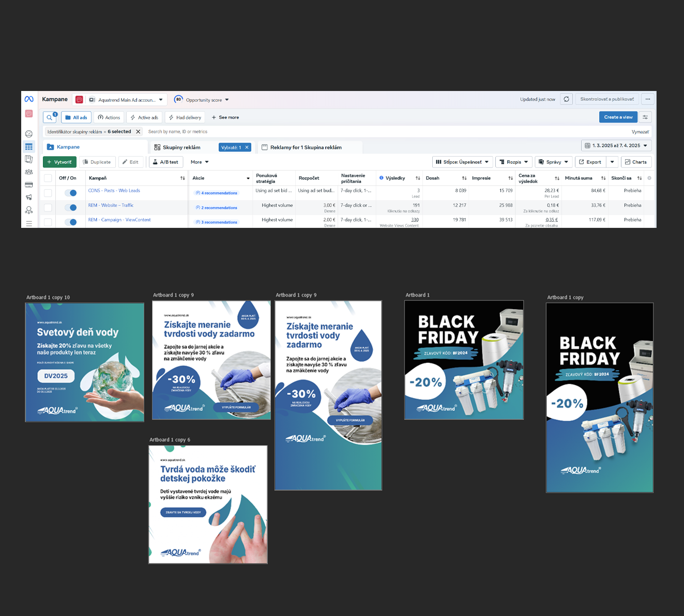The width and height of the screenshot is (684, 616).
Task: Open the Správy reports dropdown
Action: (554, 162)
